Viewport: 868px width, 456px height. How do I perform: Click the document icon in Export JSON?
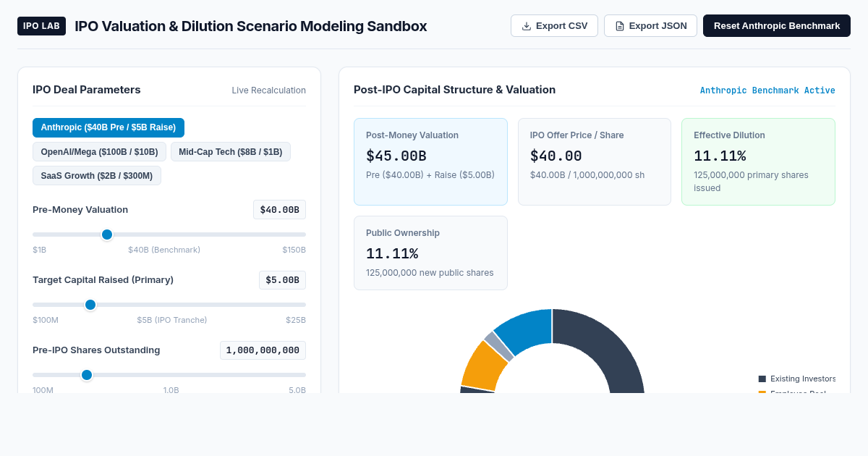coord(620,26)
